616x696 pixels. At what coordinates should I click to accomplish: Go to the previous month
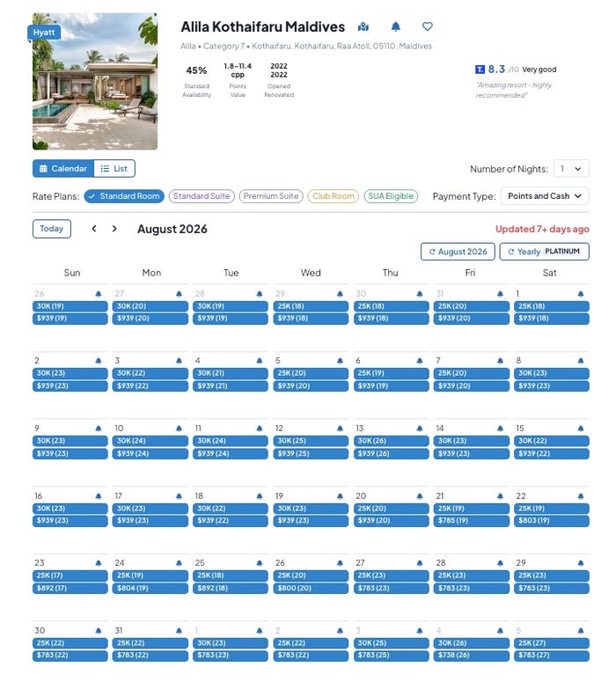click(94, 229)
